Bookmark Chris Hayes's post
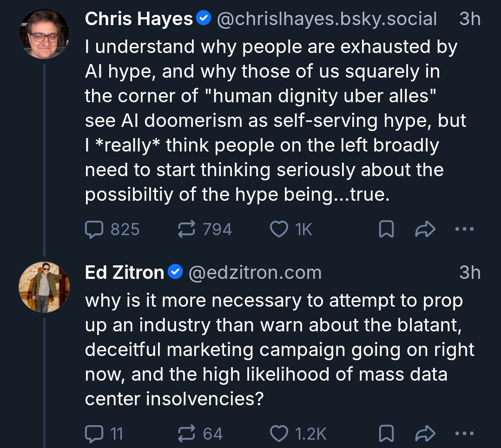Viewport: 501px width, 448px height. pyautogui.click(x=386, y=229)
